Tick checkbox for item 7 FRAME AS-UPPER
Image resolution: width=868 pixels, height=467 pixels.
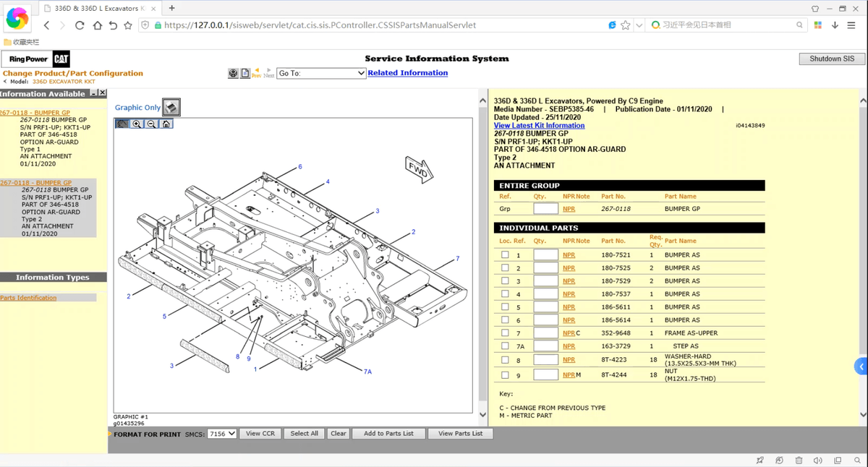tap(505, 333)
